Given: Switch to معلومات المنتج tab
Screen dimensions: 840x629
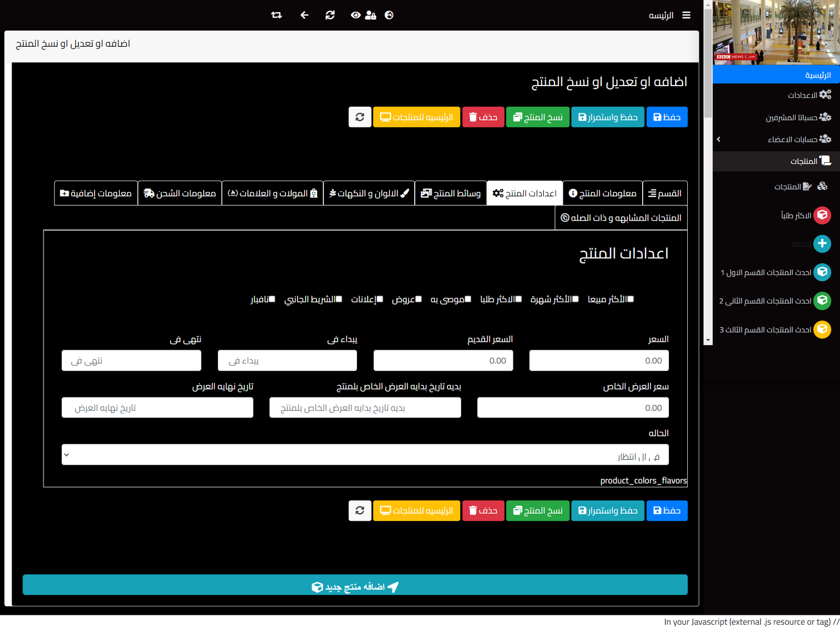Looking at the screenshot, I should click(x=602, y=193).
